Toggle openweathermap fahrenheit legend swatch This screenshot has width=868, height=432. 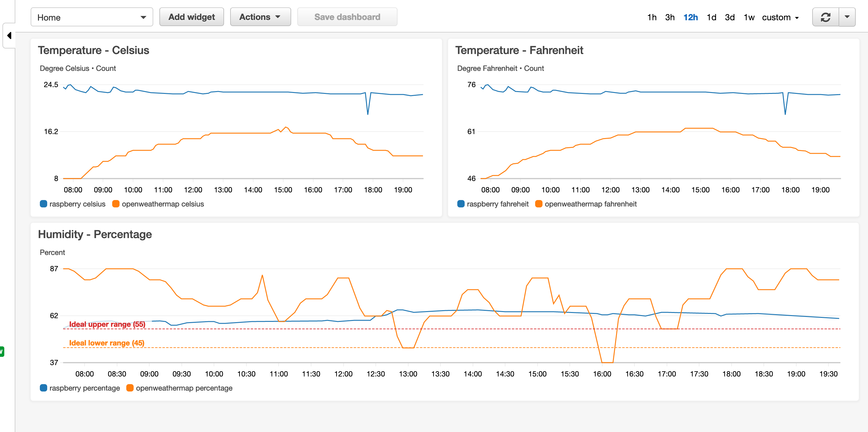tap(539, 204)
